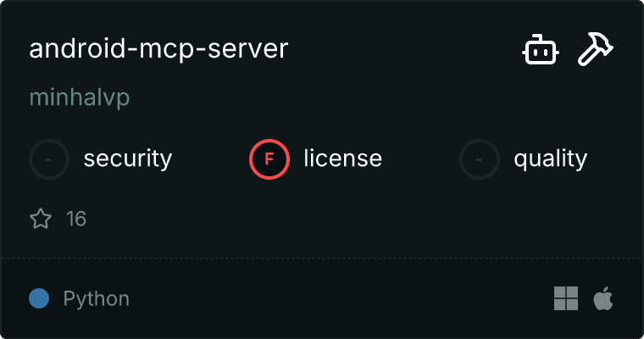Click the Python language label
This screenshot has width=644, height=339.
(97, 298)
